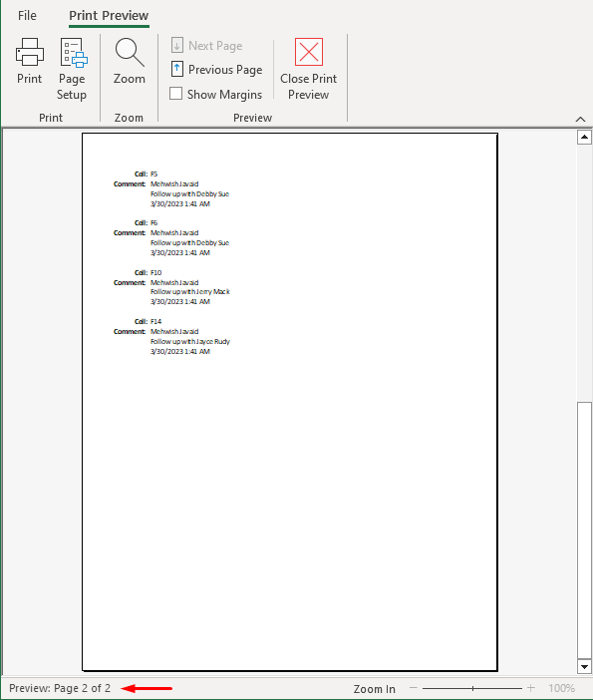This screenshot has height=700, width=593.
Task: Click the 'Cell: F5' comment entry
Action: [x=146, y=175]
